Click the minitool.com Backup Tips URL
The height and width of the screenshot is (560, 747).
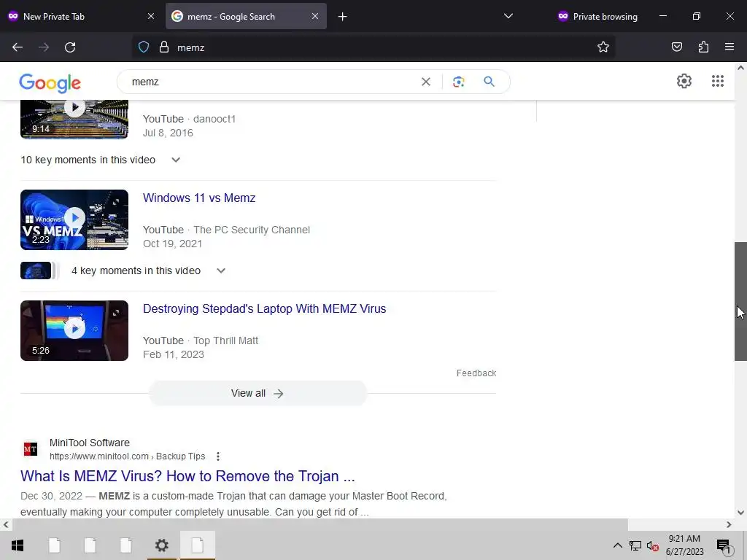point(127,456)
